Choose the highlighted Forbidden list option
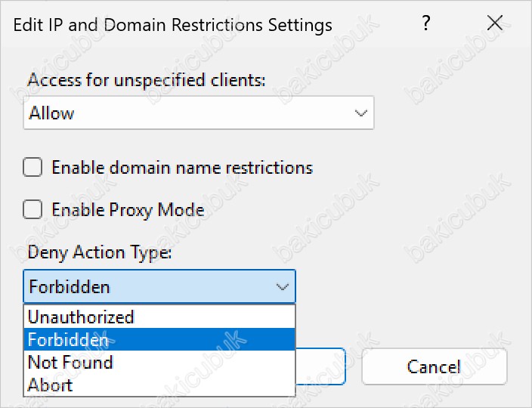 click(x=159, y=339)
